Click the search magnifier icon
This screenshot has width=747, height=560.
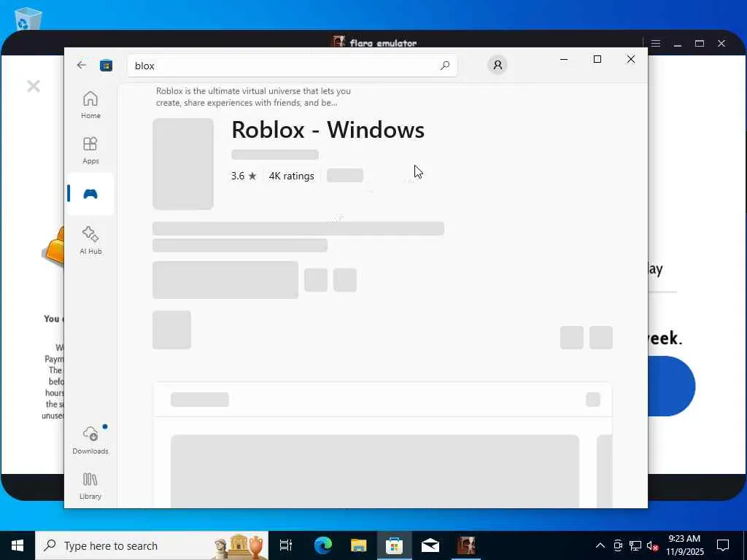pos(444,66)
